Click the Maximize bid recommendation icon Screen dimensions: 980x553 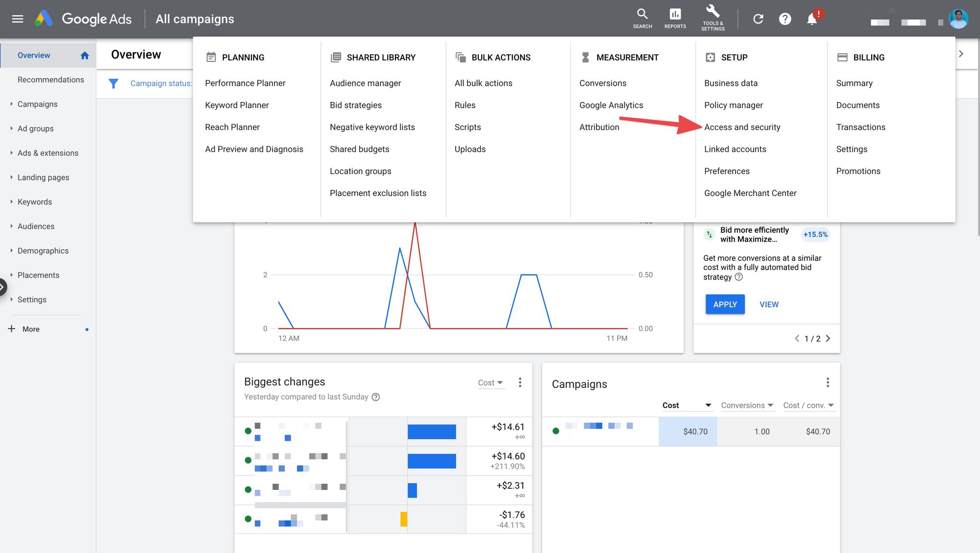click(x=709, y=235)
